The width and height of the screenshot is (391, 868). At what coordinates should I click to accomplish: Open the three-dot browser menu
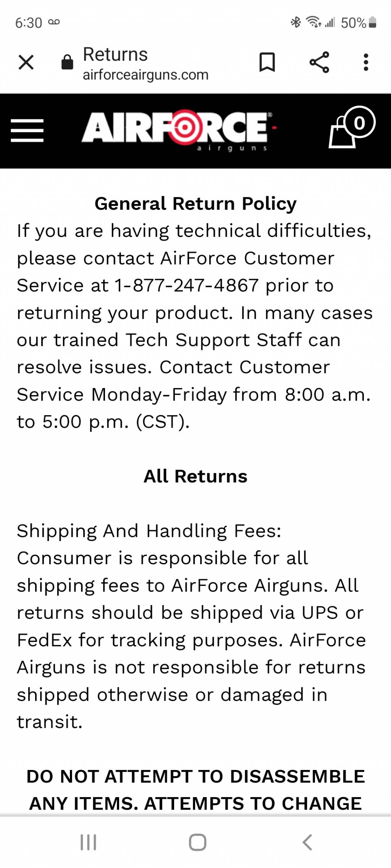[366, 62]
